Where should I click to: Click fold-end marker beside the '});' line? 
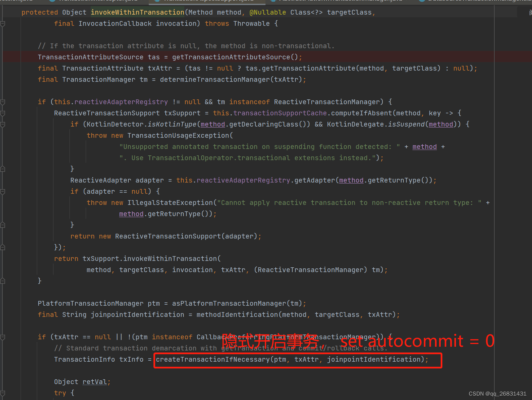pyautogui.click(x=2, y=248)
